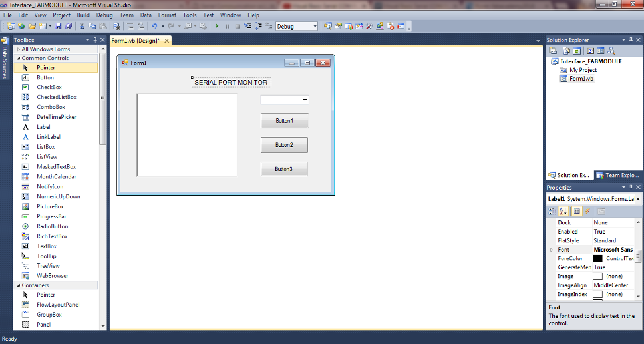The height and width of the screenshot is (344, 644).
Task: Click the Toolbox hammer-and-wrench icon in the toolbar
Action: pos(369,26)
